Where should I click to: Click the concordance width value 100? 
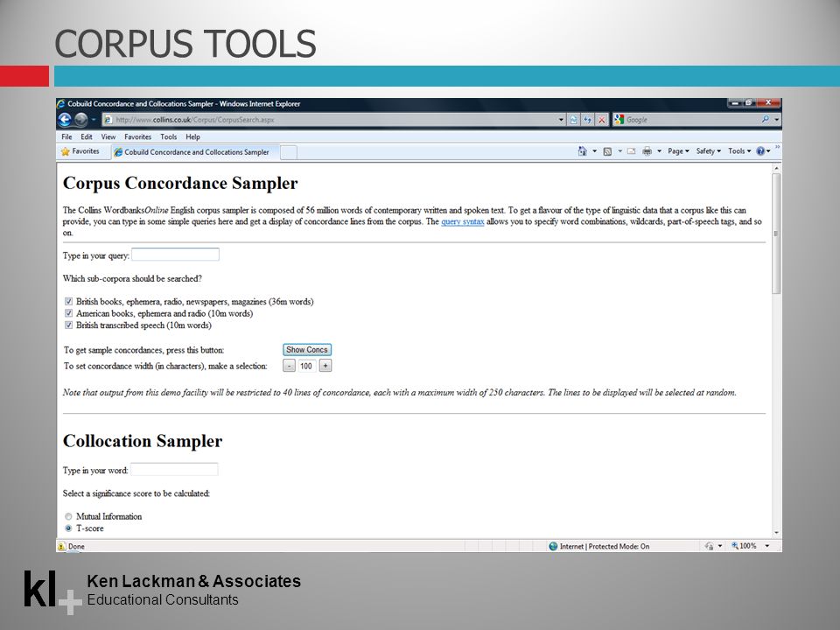(306, 366)
